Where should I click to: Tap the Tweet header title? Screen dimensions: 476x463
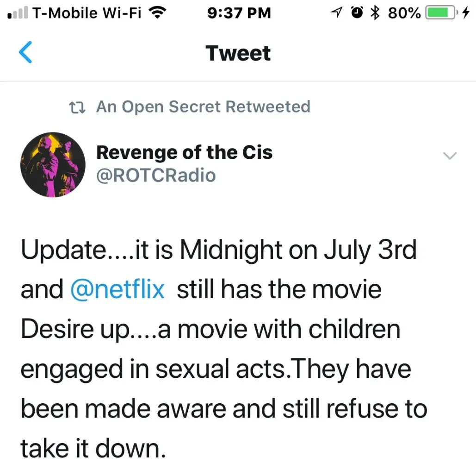(x=238, y=53)
